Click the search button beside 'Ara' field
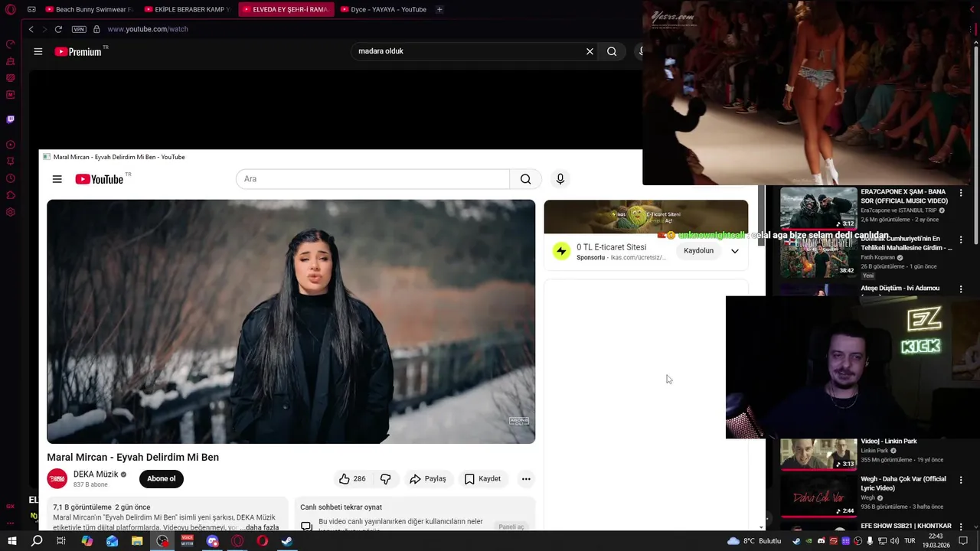 (x=525, y=179)
